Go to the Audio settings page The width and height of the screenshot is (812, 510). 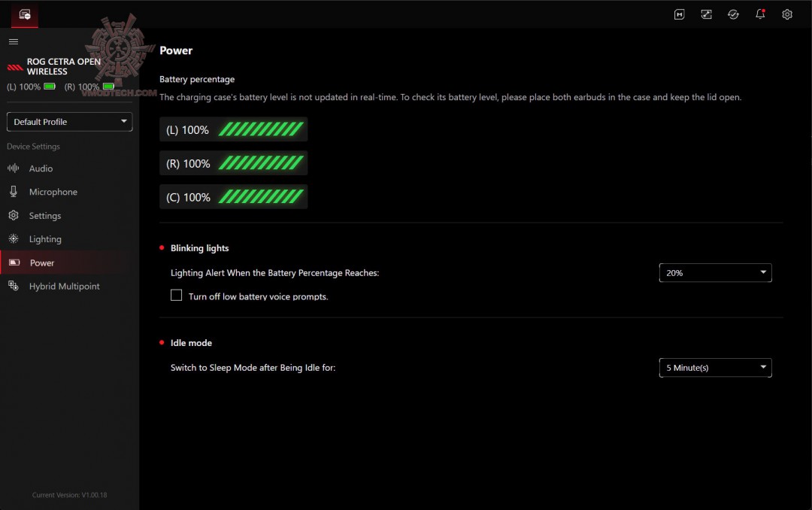point(41,168)
